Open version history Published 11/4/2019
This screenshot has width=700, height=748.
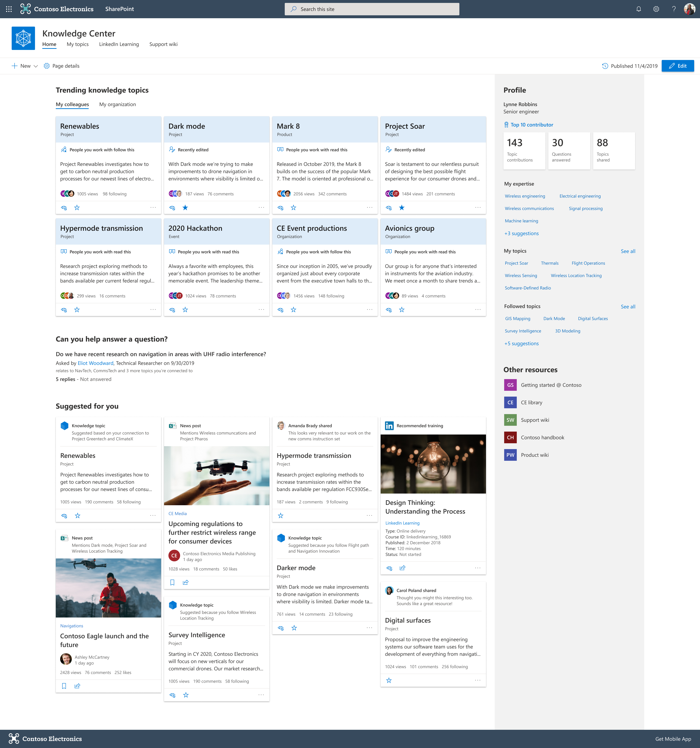(630, 66)
